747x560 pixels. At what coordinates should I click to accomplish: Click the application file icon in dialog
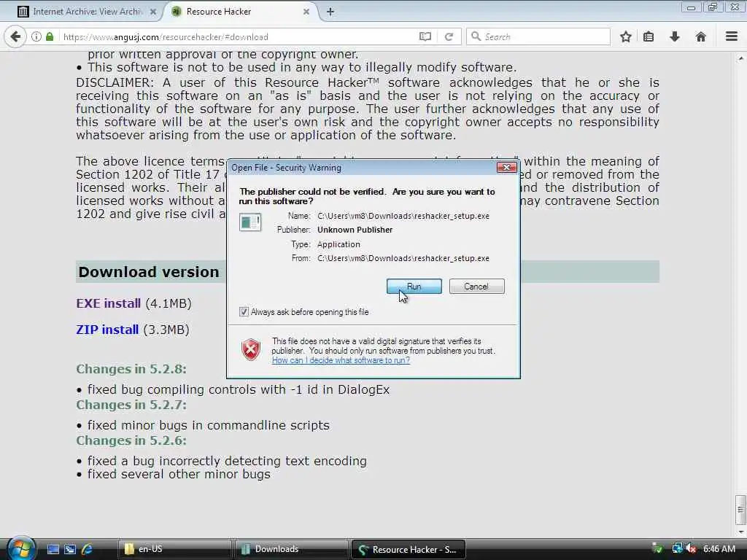250,222
